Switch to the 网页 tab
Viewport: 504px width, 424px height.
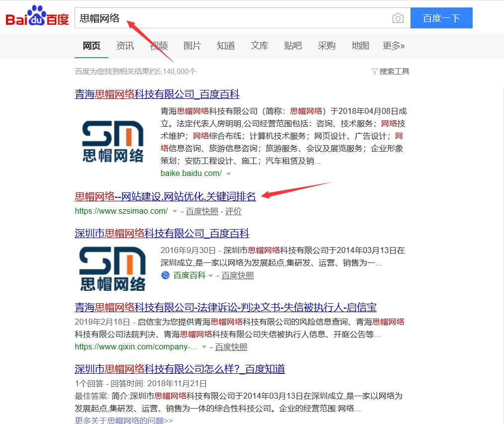tap(92, 46)
